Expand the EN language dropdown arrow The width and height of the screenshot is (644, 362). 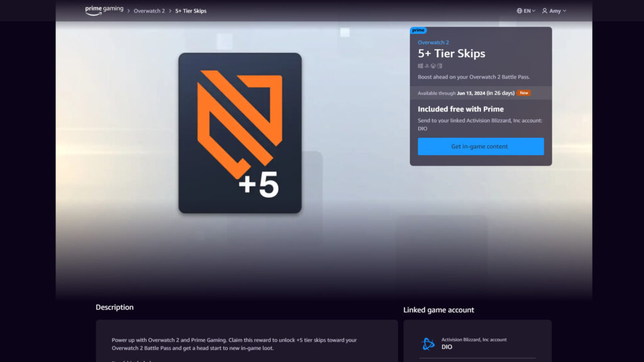coord(534,11)
